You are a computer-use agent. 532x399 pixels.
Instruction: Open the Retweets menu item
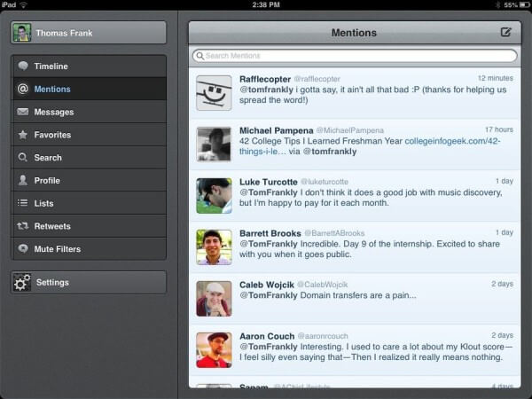click(x=89, y=226)
